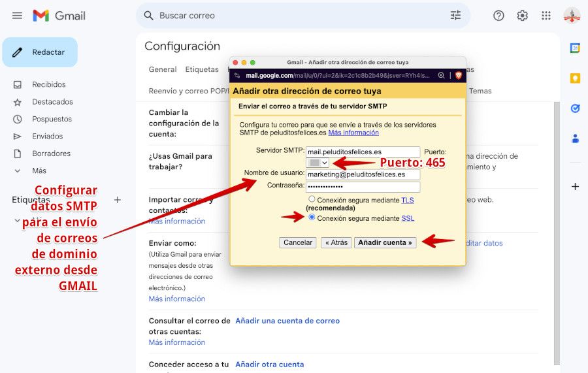Screen dimensions: 588x373
Task: Switch to the Temas settings tab
Action: coord(480,91)
